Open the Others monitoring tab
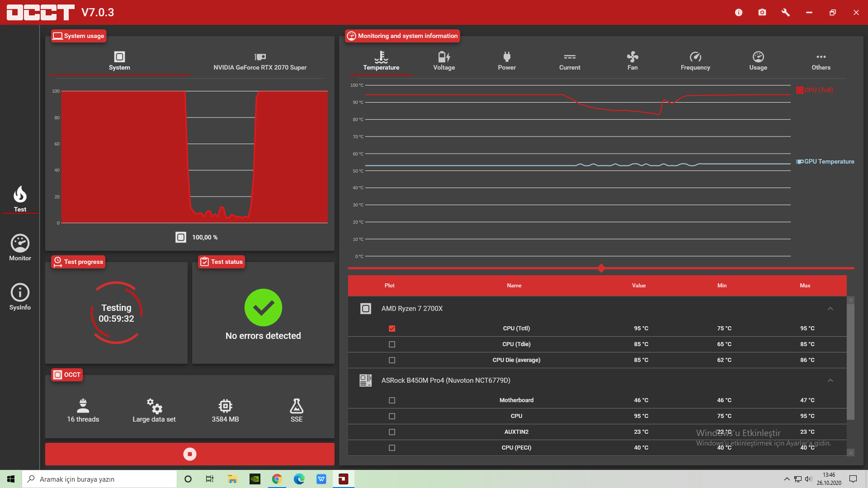Screen dimensions: 868x488 [x=821, y=61]
